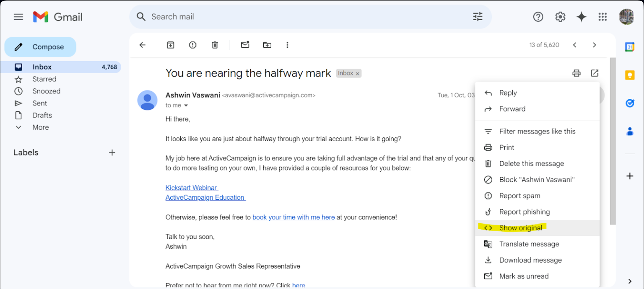This screenshot has width=644, height=289.
Task: Mark the message unread with the envelope icon
Action: point(245,45)
